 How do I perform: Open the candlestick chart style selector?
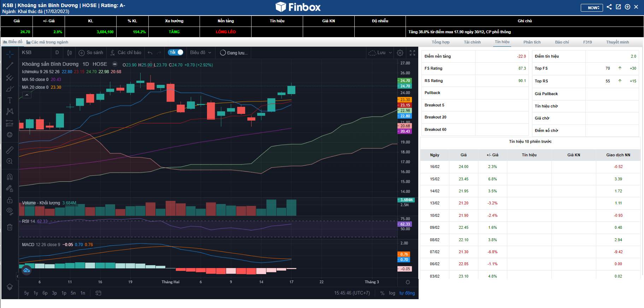click(70, 53)
